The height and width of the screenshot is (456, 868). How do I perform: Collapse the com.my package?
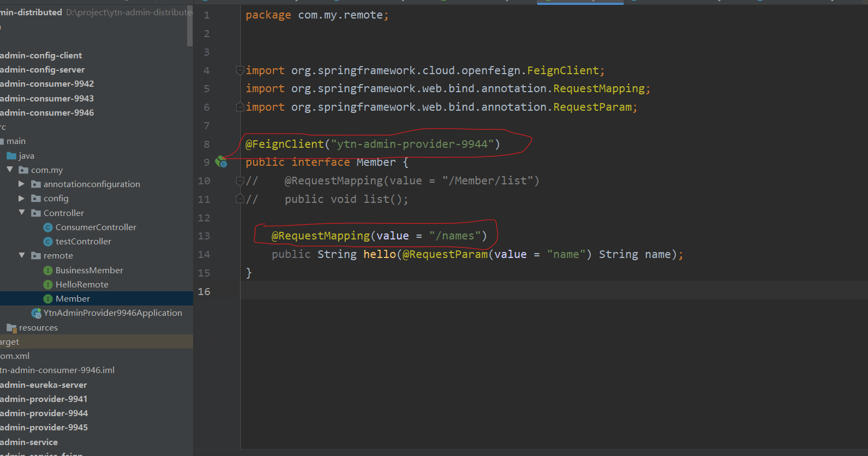pos(10,170)
